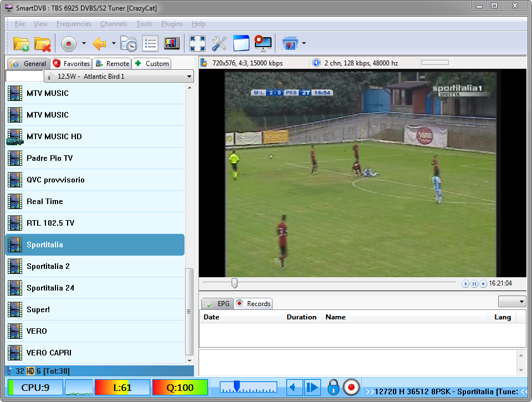Click the Name column header
Screen dimensions: 532x402
406,317
